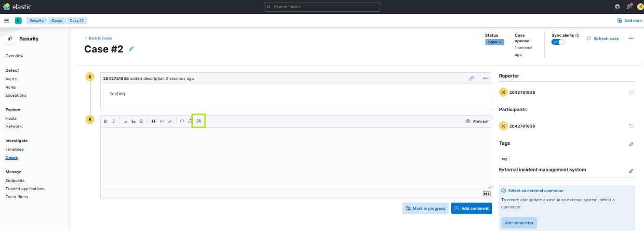Open Alerts in Detect section
This screenshot has height=231, width=644.
coord(11,79)
